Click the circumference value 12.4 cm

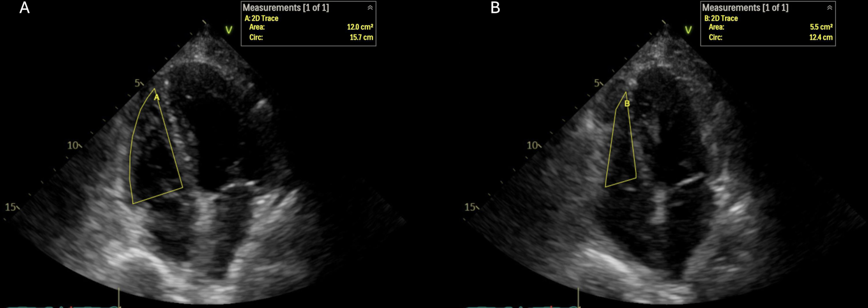(821, 37)
